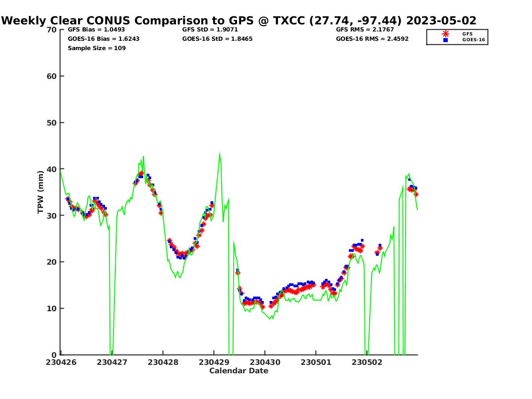The width and height of the screenshot is (532, 399).
Task: Select the 'GOES-16 StD = 1.8465' label
Action: [217, 39]
